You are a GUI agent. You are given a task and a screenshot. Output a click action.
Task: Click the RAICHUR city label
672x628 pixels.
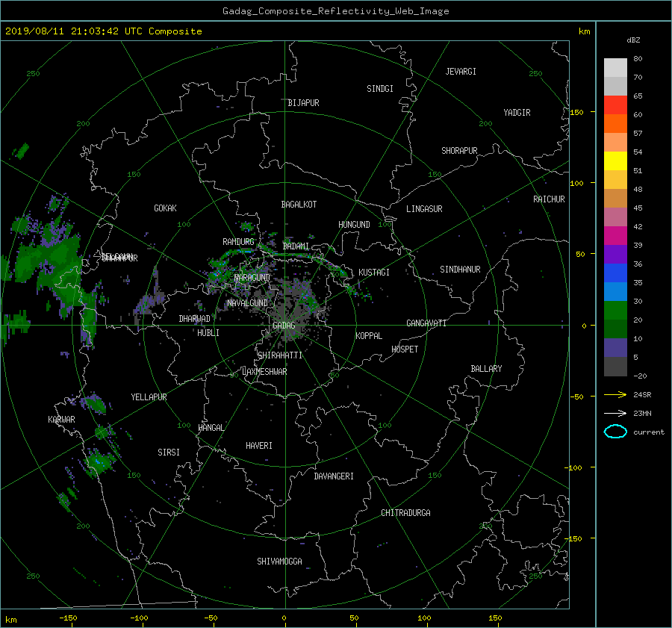point(549,199)
